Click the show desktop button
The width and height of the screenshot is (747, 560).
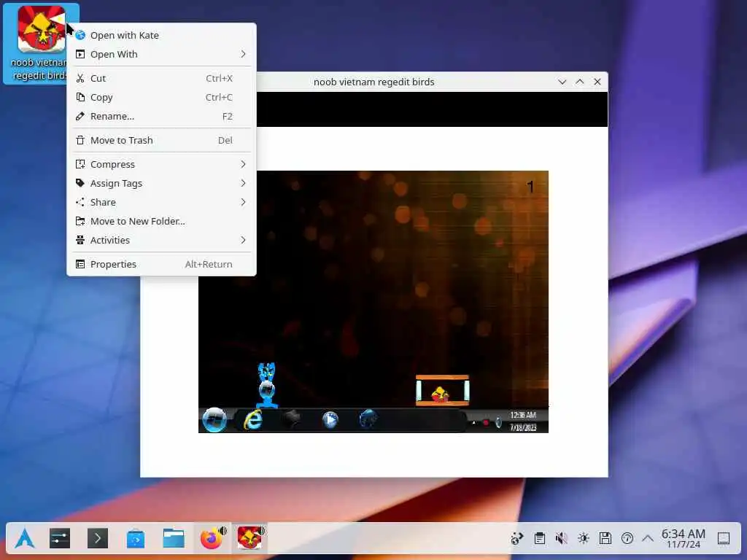coord(724,539)
